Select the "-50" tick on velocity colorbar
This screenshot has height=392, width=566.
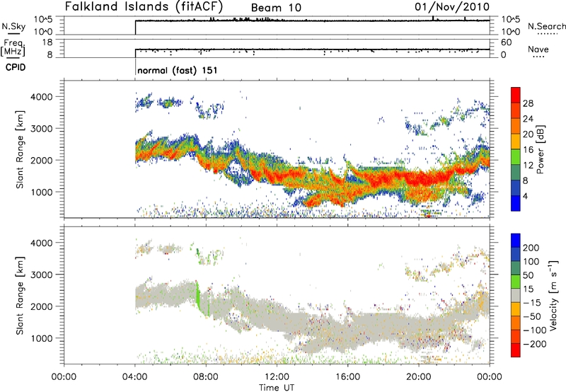(532, 316)
